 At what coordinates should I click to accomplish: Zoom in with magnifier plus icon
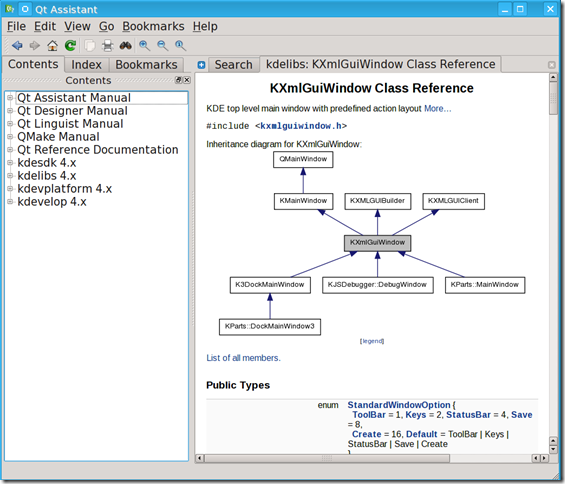point(144,45)
